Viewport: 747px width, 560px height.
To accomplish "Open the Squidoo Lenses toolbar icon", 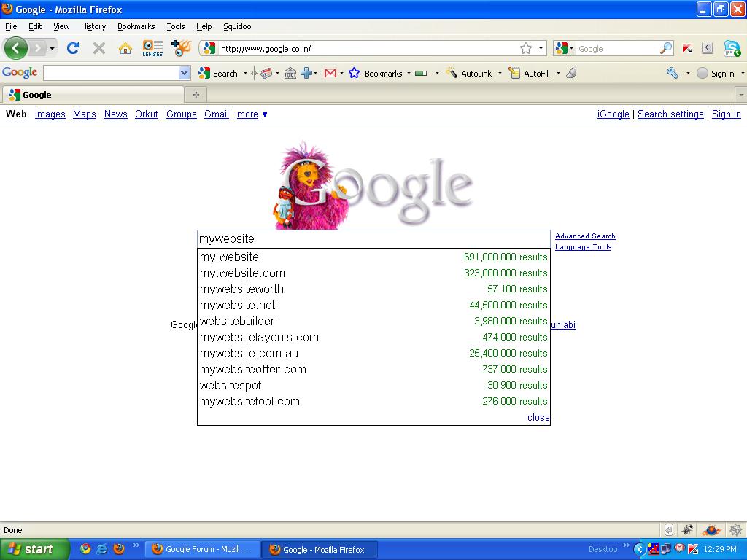I will click(x=152, y=48).
